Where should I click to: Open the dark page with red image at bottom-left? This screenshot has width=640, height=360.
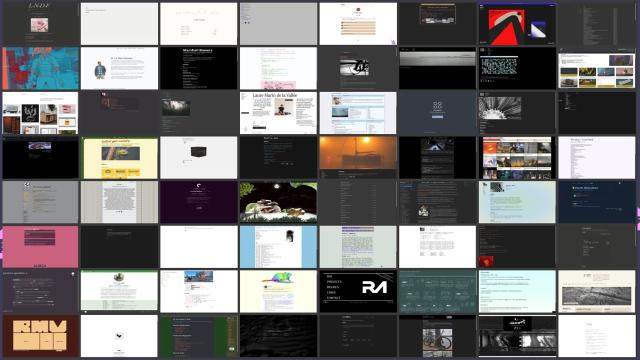(517, 247)
